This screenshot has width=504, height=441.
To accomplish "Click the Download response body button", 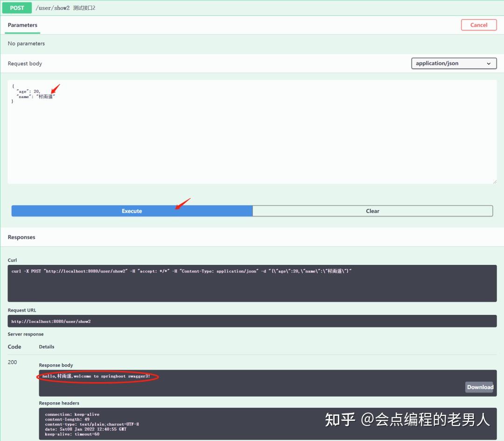I will 479,387.
